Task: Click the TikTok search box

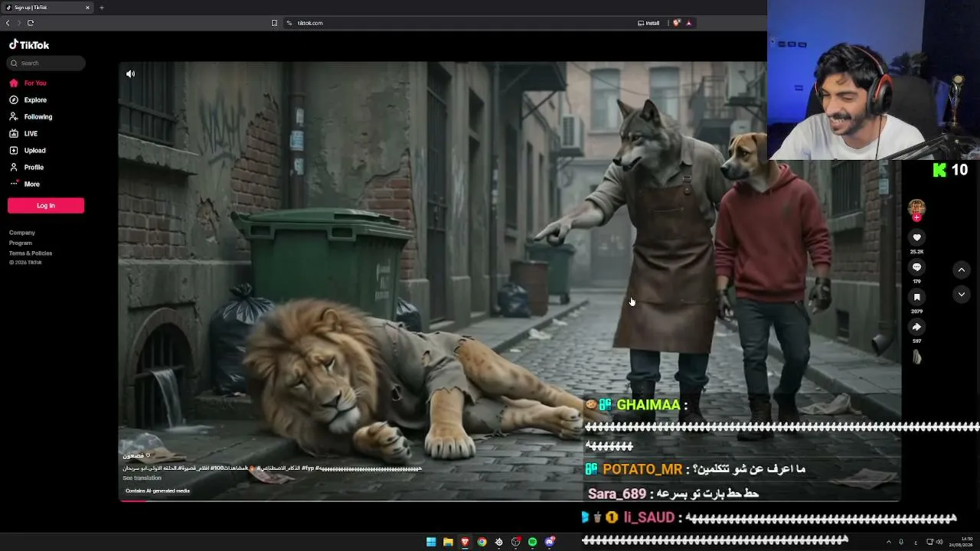Action: click(x=46, y=63)
